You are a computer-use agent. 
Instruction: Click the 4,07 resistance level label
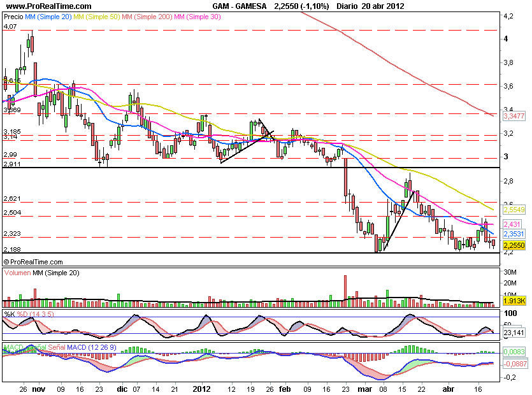10,27
